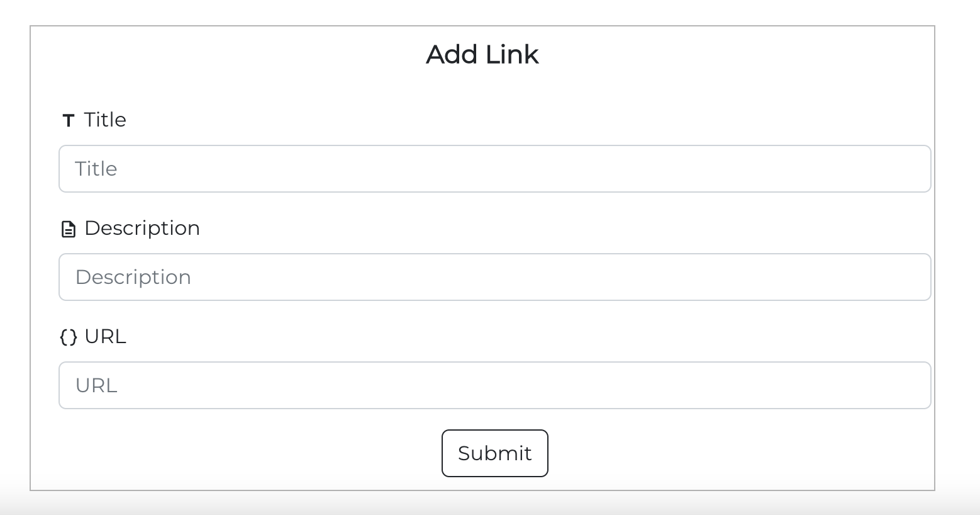The height and width of the screenshot is (515, 980).
Task: Select the URL input with placeholder URL
Action: 494,385
